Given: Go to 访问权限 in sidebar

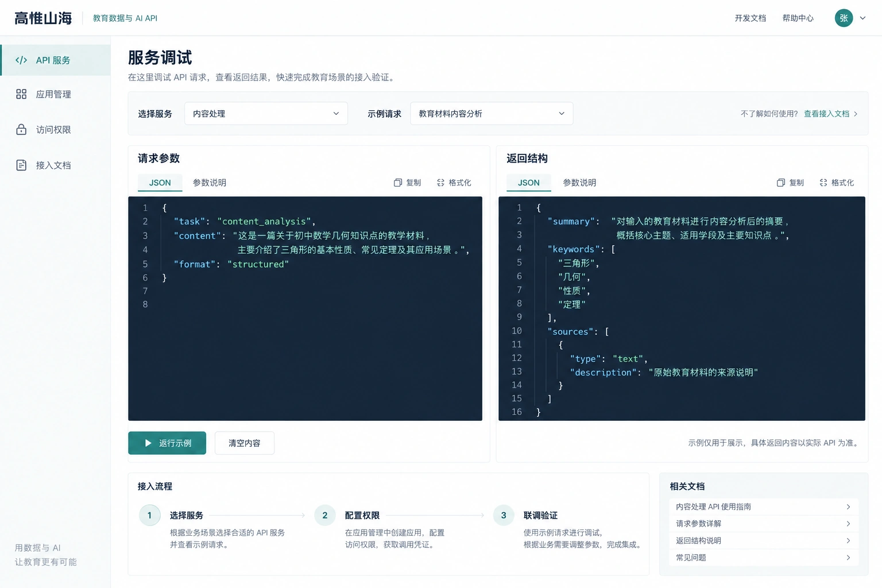Looking at the screenshot, I should [x=55, y=130].
